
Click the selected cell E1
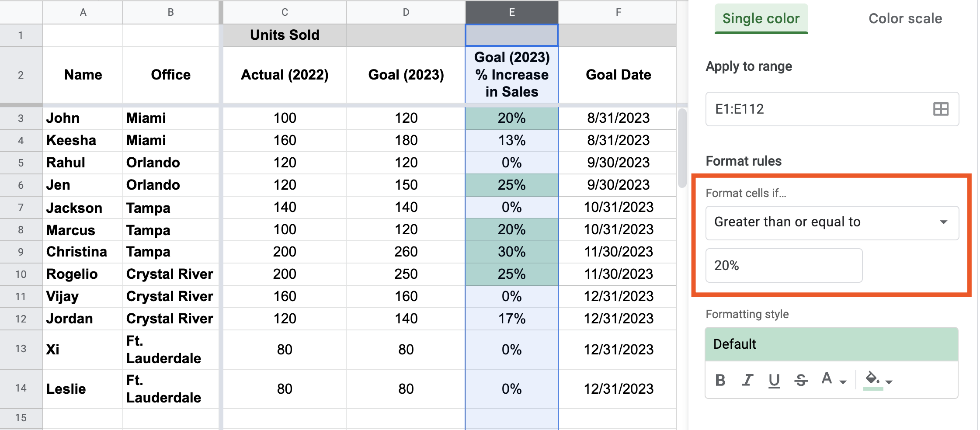tap(512, 35)
